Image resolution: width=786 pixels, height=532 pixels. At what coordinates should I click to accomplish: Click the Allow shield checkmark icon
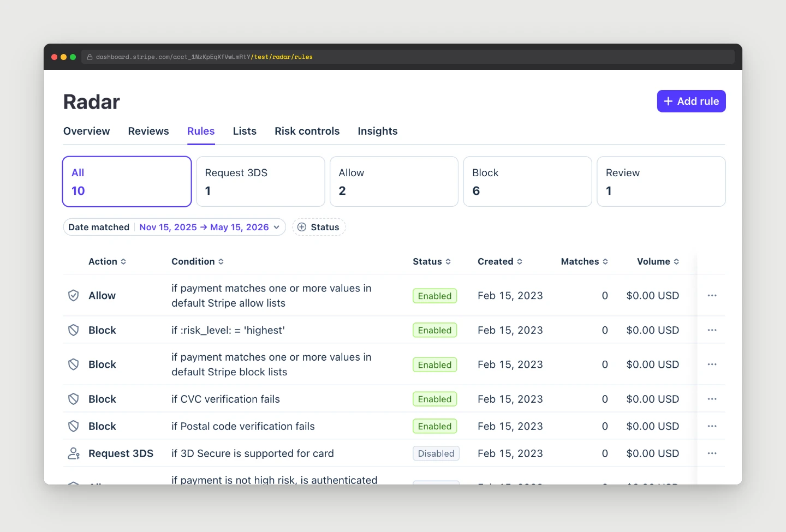(x=73, y=295)
